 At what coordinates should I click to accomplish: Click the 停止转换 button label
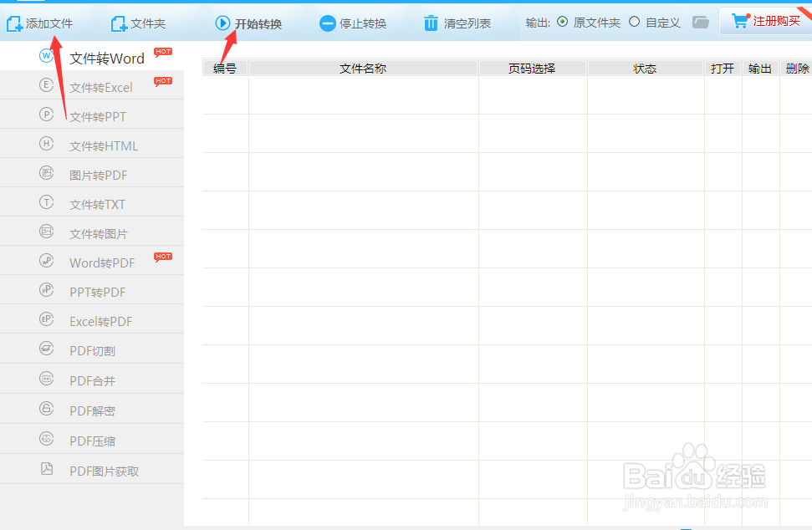(363, 23)
